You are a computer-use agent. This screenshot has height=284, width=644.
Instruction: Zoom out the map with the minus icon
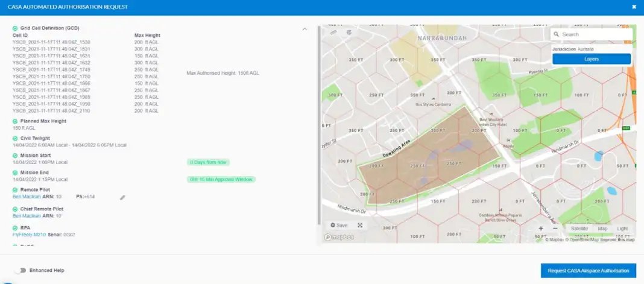click(555, 229)
